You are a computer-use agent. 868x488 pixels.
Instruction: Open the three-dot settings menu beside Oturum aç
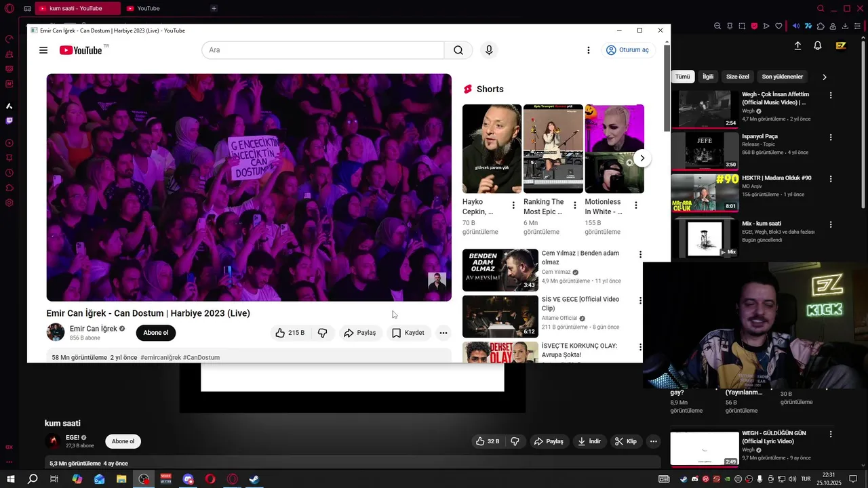click(589, 50)
